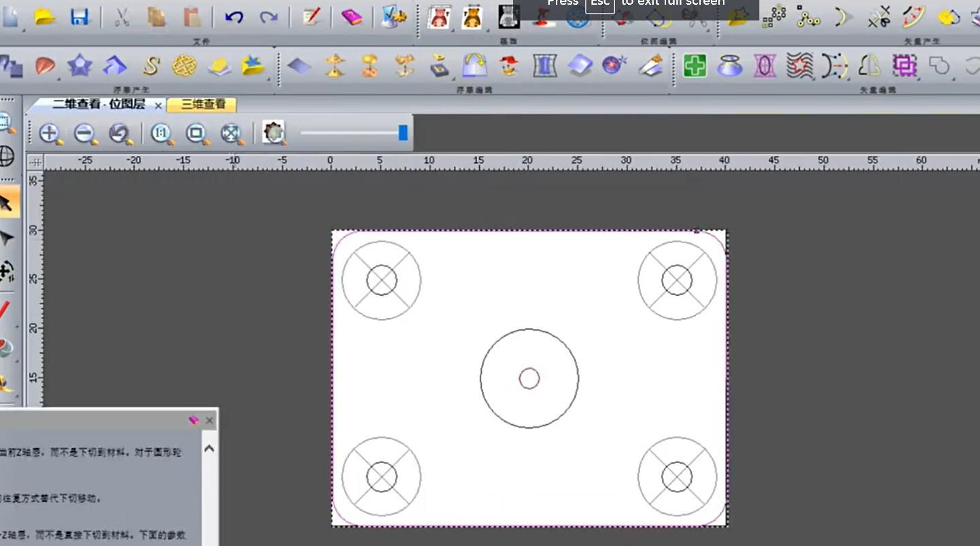Click the magnifier with square zoom icon
The image size is (980, 546).
coord(198,133)
